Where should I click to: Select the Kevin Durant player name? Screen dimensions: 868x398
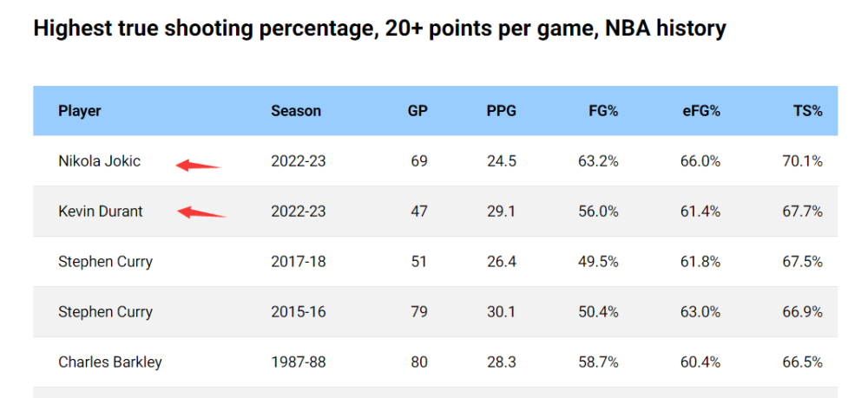[x=100, y=212]
